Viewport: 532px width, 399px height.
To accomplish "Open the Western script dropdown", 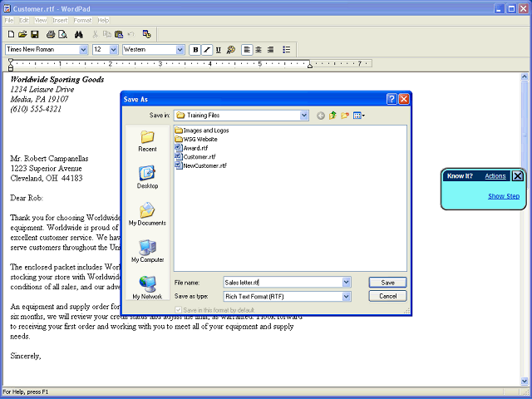I will pyautogui.click(x=180, y=50).
